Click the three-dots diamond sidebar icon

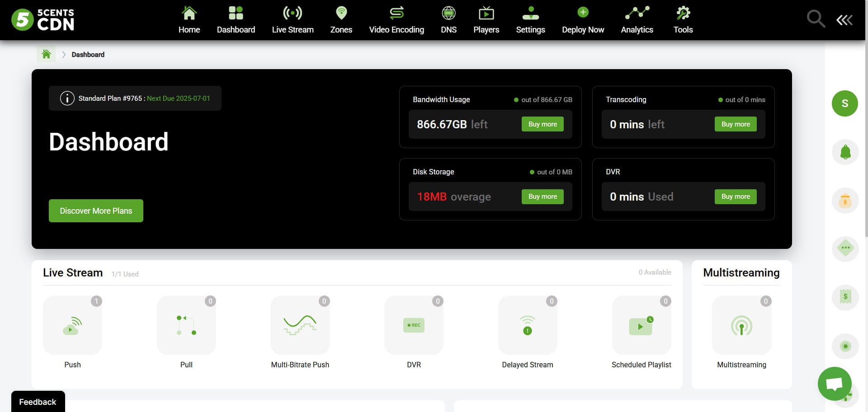click(x=845, y=249)
